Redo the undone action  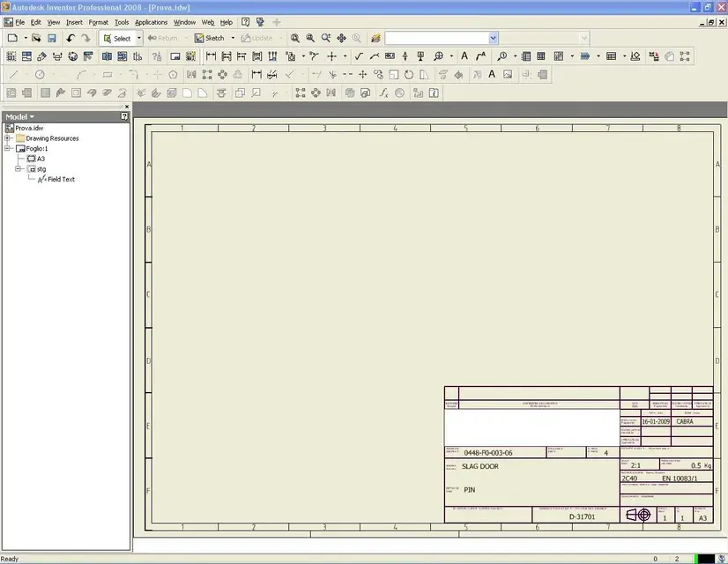point(85,38)
